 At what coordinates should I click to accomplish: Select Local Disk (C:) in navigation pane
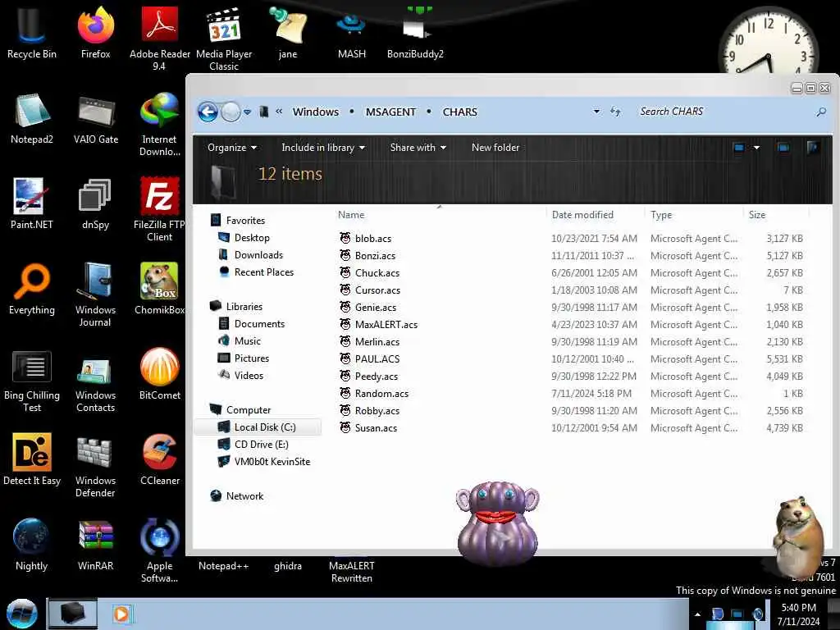click(258, 427)
